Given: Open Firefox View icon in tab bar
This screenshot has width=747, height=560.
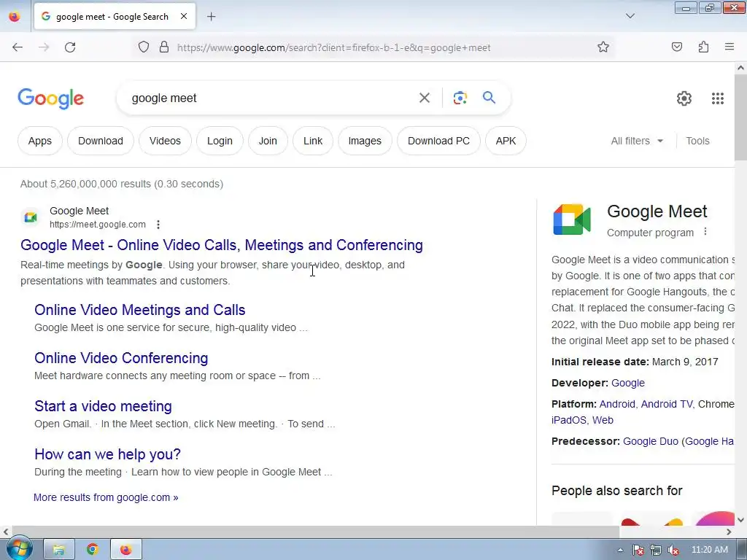Looking at the screenshot, I should [15, 17].
